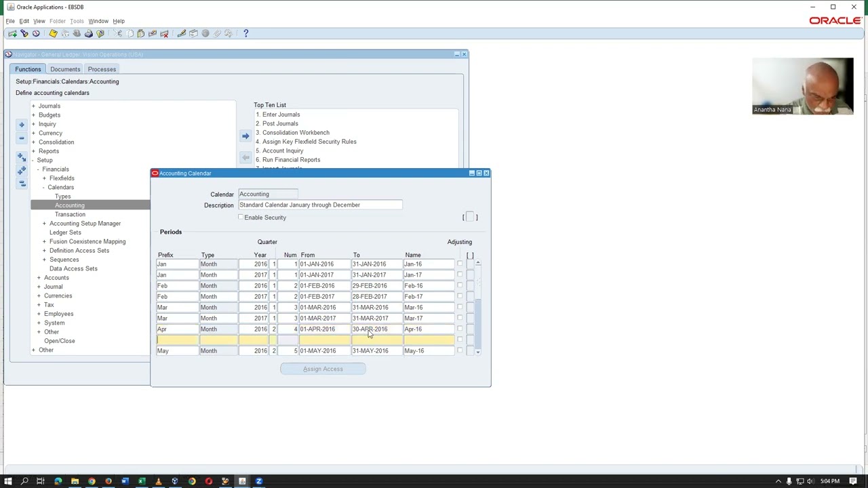Click the Find flashlight toolbar icon
This screenshot has width=868, height=488.
[x=24, y=34]
